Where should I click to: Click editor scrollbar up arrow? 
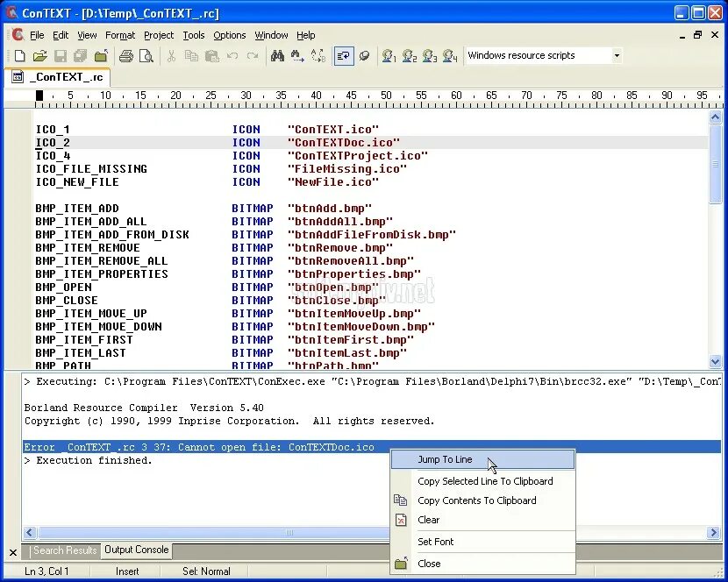716,117
